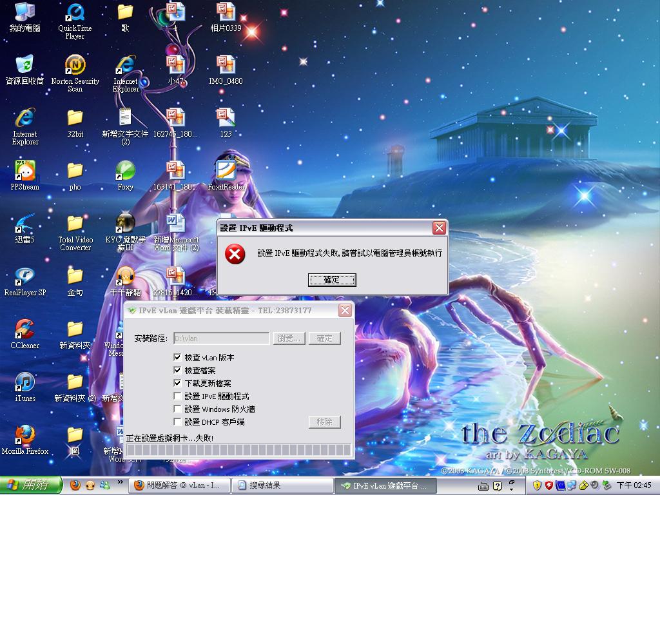The height and width of the screenshot is (644, 660).
Task: Toggle the 檢查 vLan 版本 checkbox
Action: (177, 357)
